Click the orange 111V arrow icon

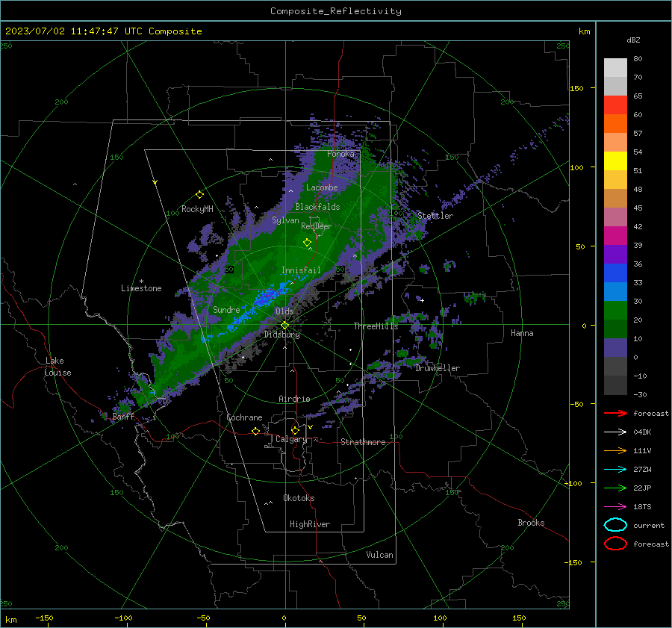(615, 450)
